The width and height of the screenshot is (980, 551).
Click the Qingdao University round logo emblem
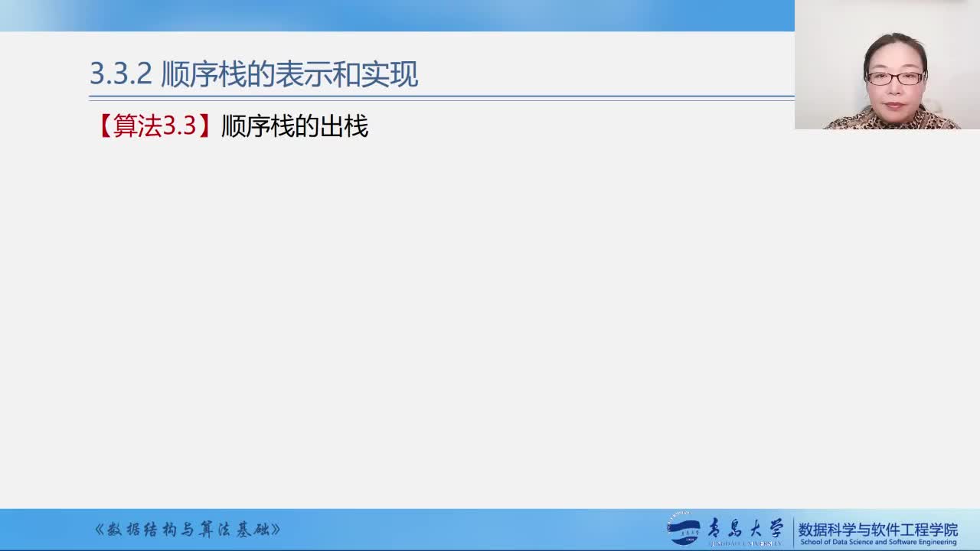(684, 530)
